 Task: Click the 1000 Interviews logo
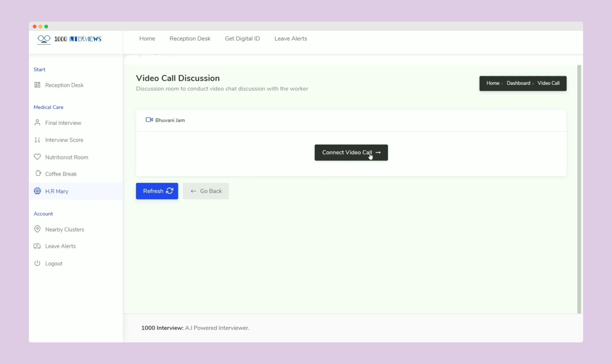69,39
